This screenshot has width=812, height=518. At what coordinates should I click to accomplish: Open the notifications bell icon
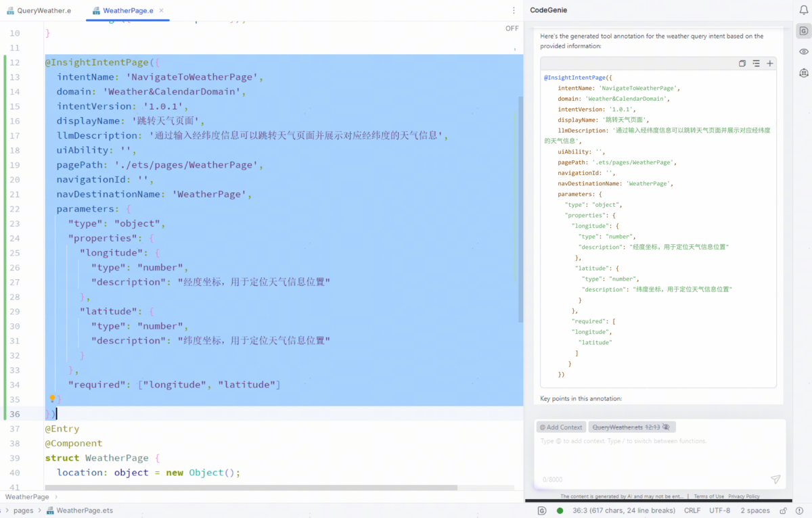[804, 10]
